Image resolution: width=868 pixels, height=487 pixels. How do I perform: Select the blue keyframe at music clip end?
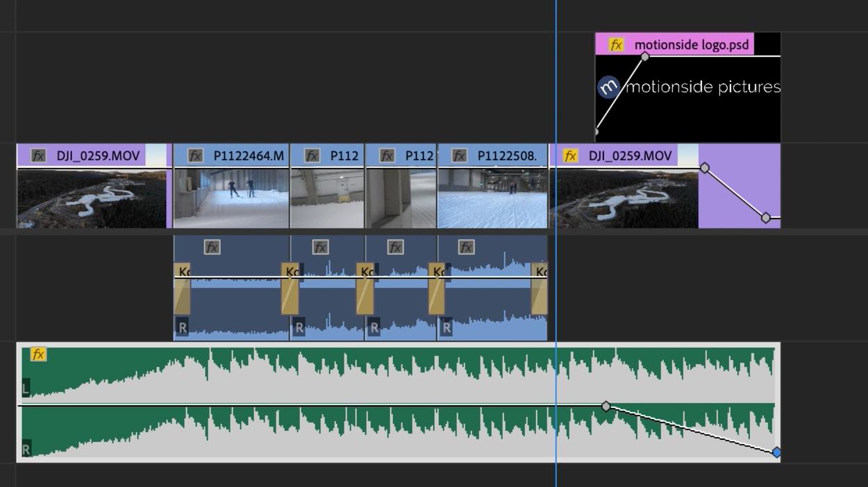click(776, 452)
